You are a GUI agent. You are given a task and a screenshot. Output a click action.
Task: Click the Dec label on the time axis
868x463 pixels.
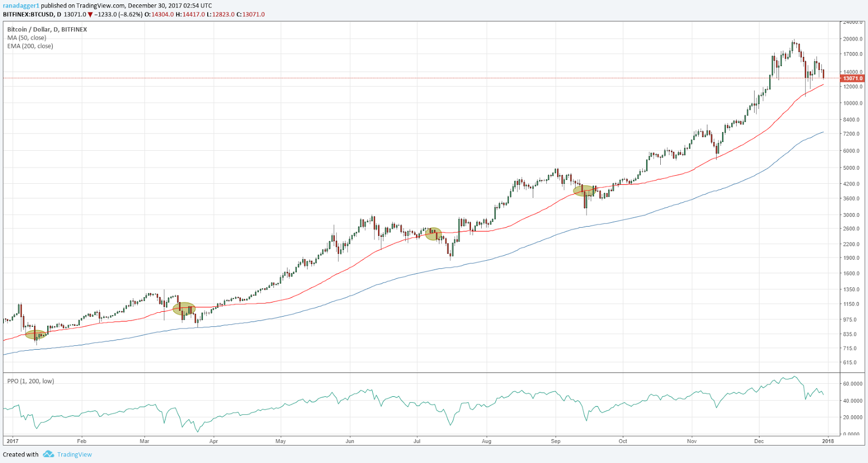tap(759, 441)
